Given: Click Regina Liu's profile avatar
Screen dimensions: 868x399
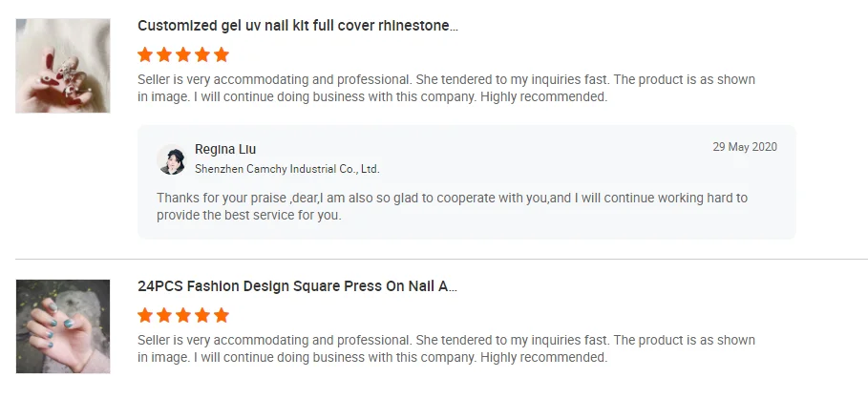Looking at the screenshot, I should pyautogui.click(x=172, y=159).
